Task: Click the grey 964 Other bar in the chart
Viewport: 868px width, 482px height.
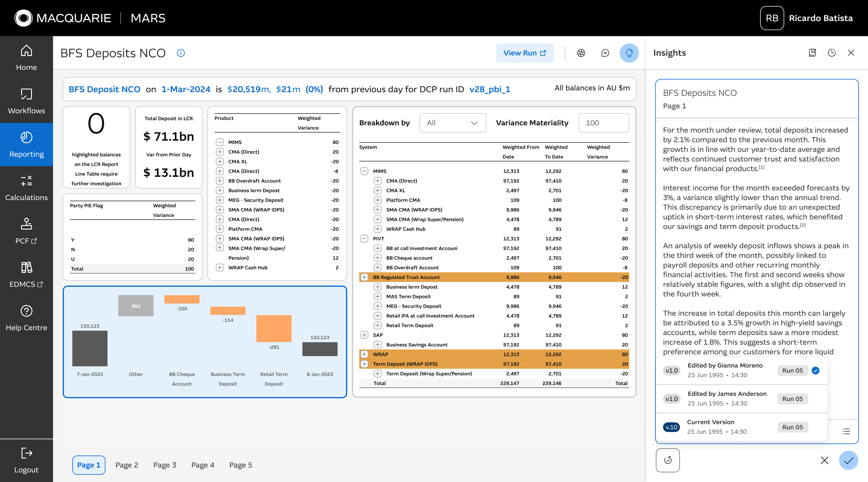Action: (x=136, y=305)
